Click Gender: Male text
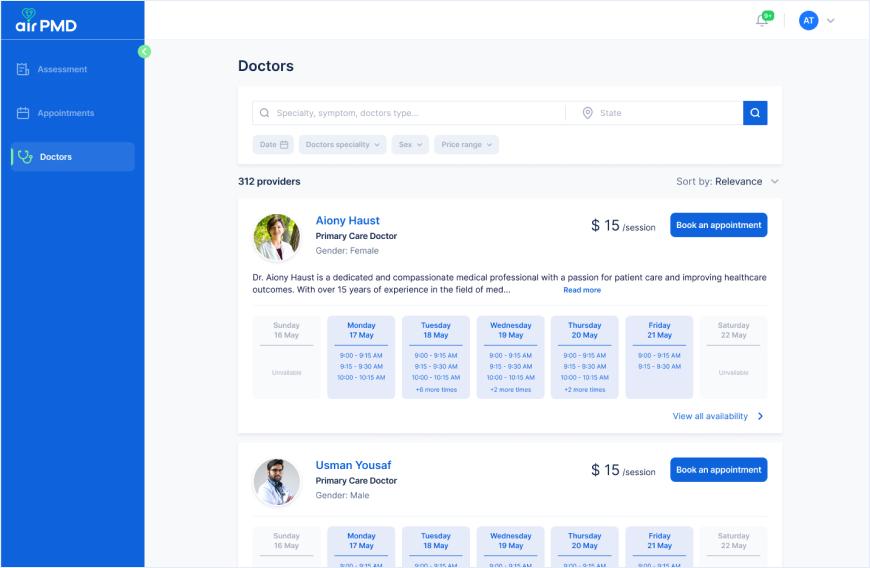870x568 pixels. 342,495
